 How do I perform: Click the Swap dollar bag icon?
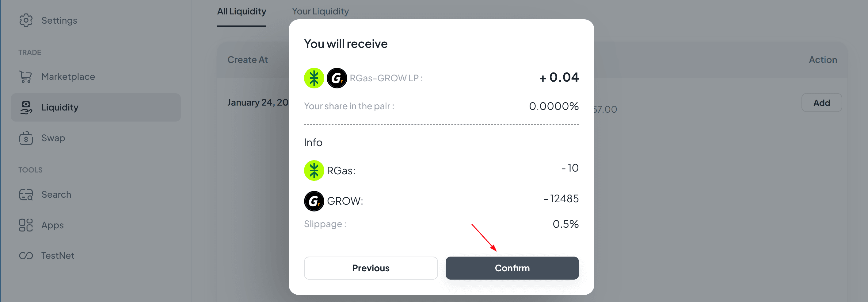point(26,138)
